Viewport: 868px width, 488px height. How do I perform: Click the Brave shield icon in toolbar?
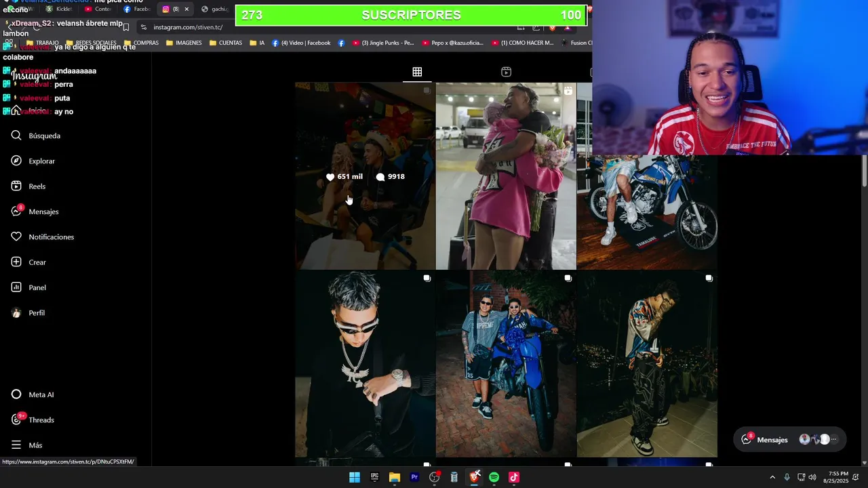click(553, 27)
